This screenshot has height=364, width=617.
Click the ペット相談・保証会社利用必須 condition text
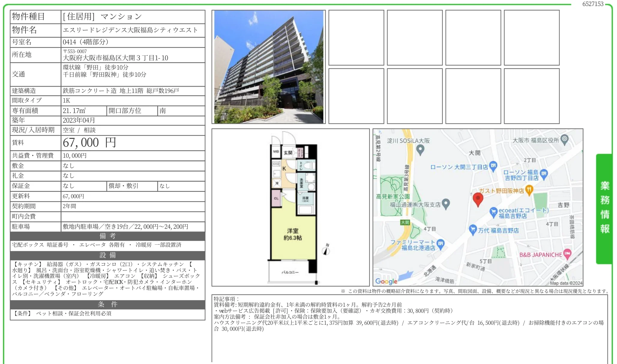[74, 313]
